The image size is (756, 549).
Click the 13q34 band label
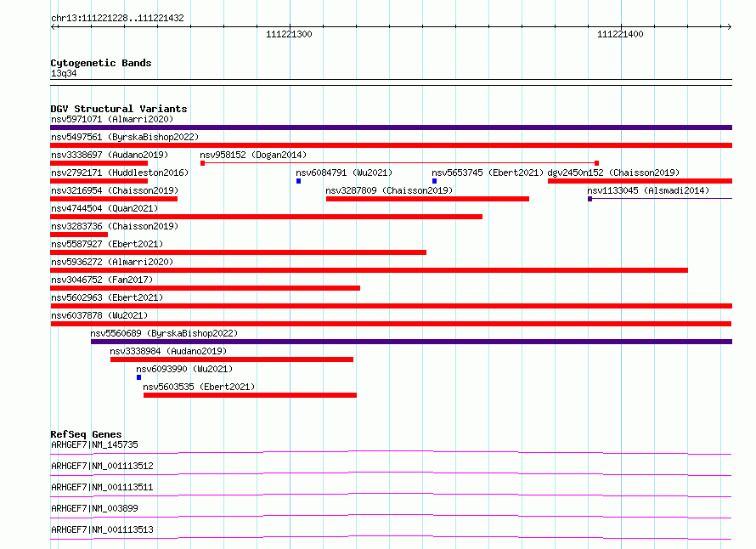(64, 73)
